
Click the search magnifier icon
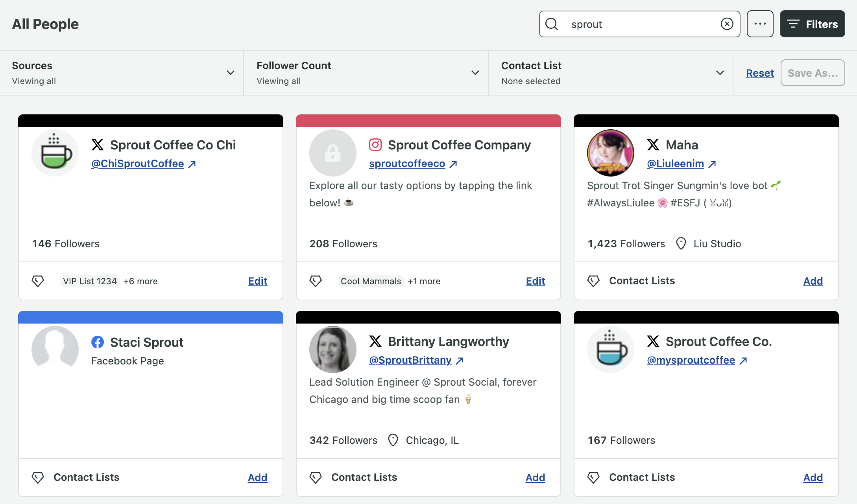552,24
